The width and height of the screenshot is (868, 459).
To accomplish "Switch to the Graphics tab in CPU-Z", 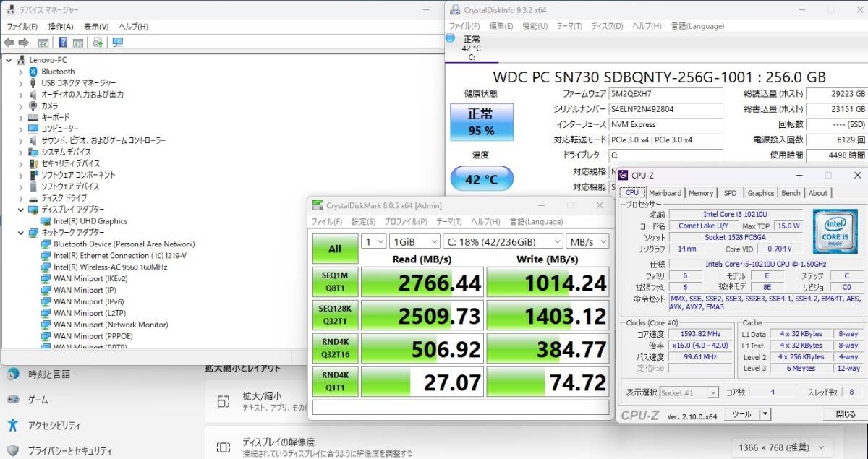I will pyautogui.click(x=761, y=193).
